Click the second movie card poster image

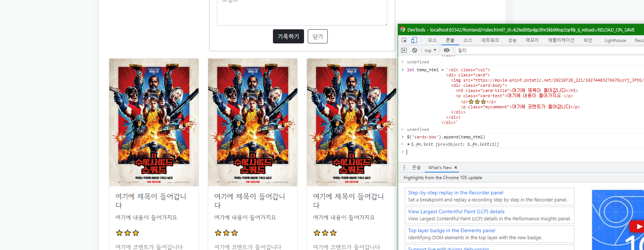tap(253, 122)
